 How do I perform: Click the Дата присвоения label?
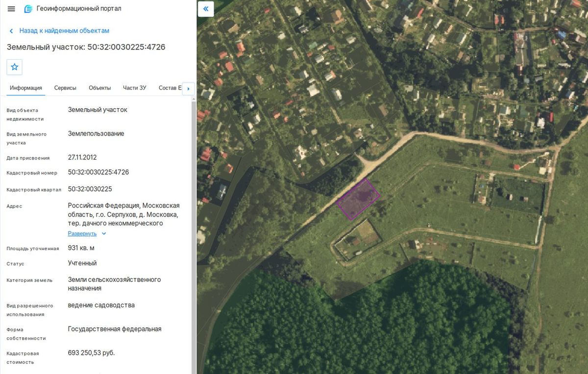coord(28,158)
